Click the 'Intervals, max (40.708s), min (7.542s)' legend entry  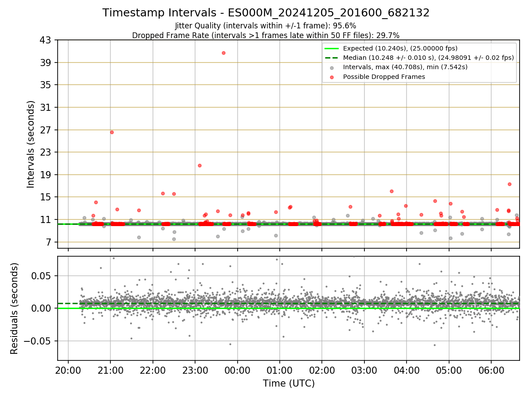coord(405,67)
